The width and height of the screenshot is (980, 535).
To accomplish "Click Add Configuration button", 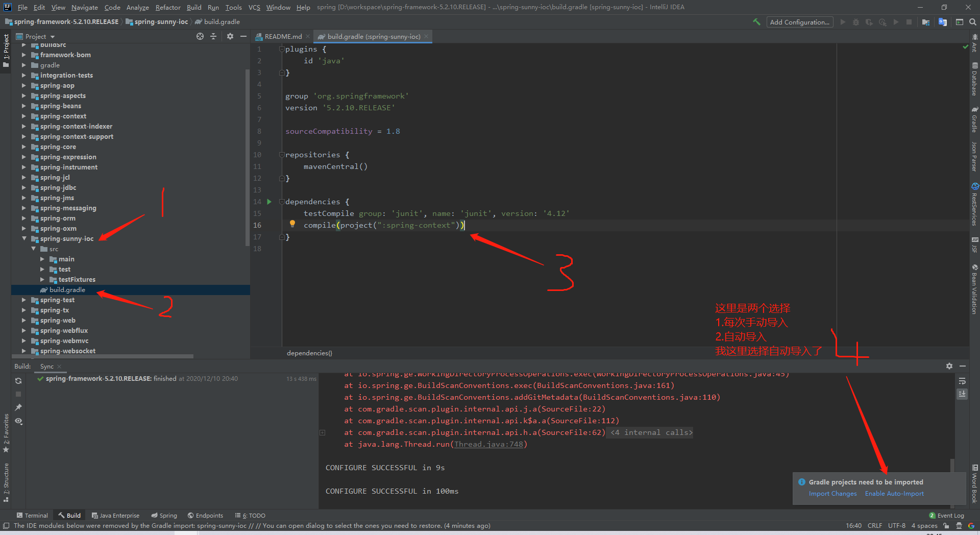I will point(799,22).
